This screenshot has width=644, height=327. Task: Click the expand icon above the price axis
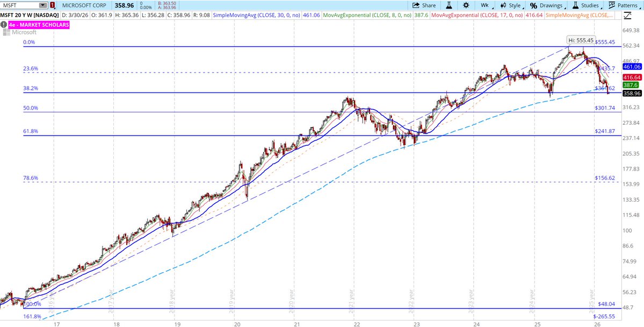coord(628,16)
